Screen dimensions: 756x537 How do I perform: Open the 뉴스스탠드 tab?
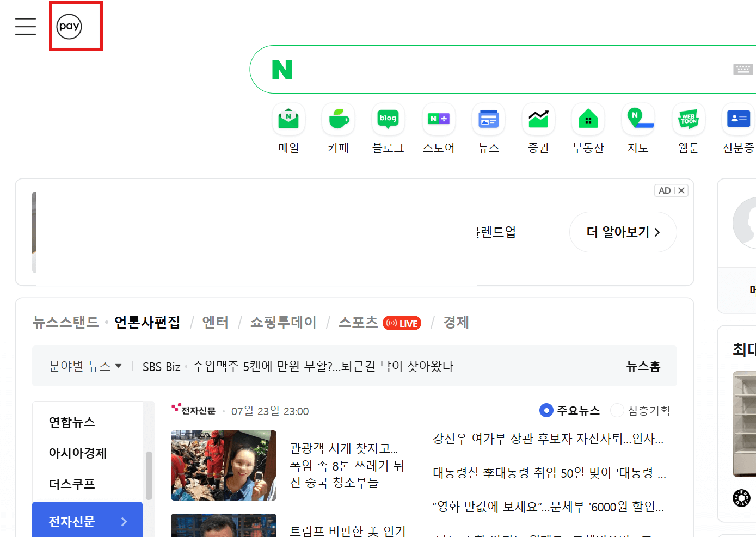point(65,322)
